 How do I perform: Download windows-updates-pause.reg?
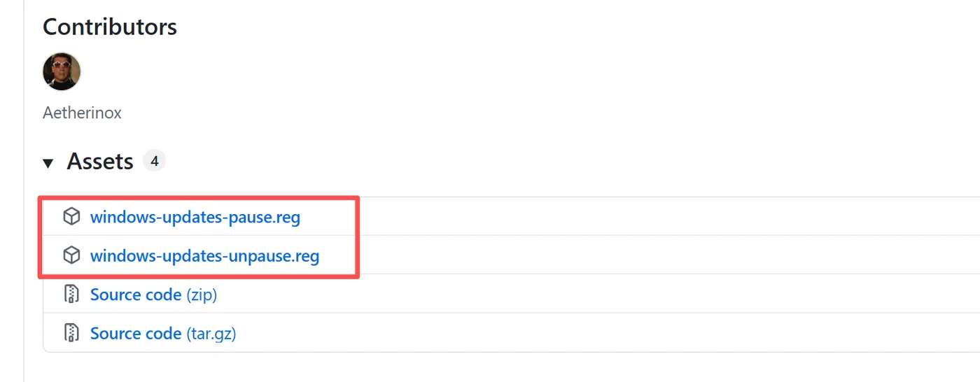[x=195, y=217]
